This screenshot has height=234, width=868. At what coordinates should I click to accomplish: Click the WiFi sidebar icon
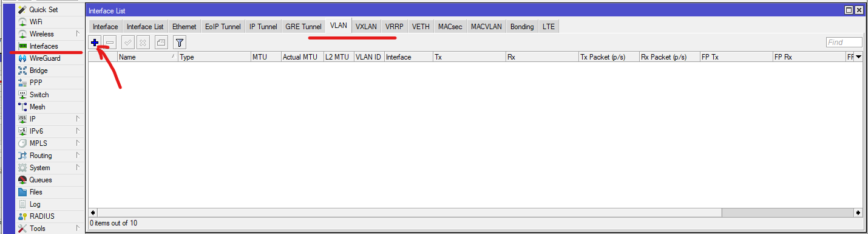point(22,22)
